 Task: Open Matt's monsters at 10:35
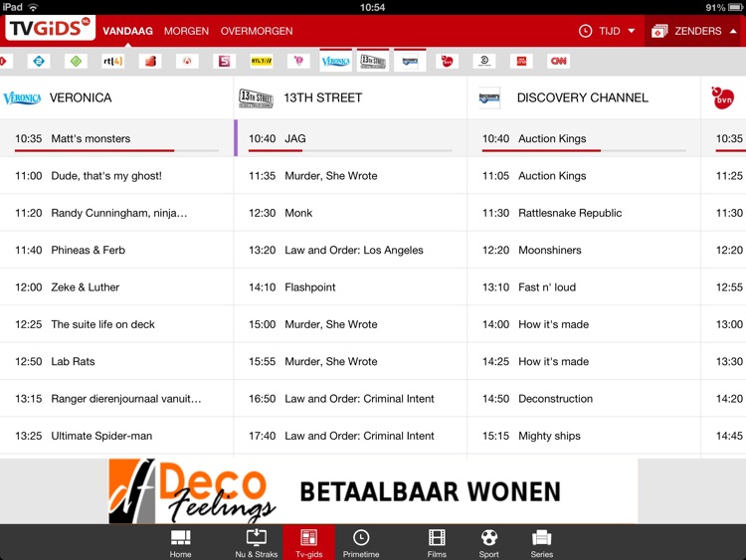point(116,138)
